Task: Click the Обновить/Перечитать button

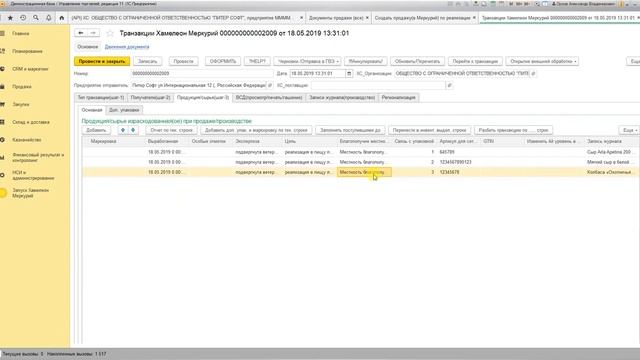Action: pos(417,61)
